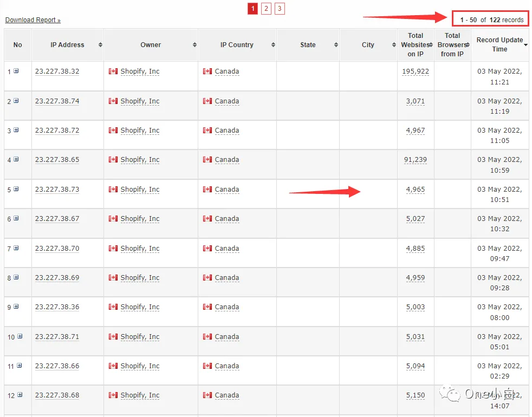Viewport: 532px width, 417px height.
Task: Click Canada flag beside Shopify for 23.227.38.36
Action: click(x=113, y=307)
